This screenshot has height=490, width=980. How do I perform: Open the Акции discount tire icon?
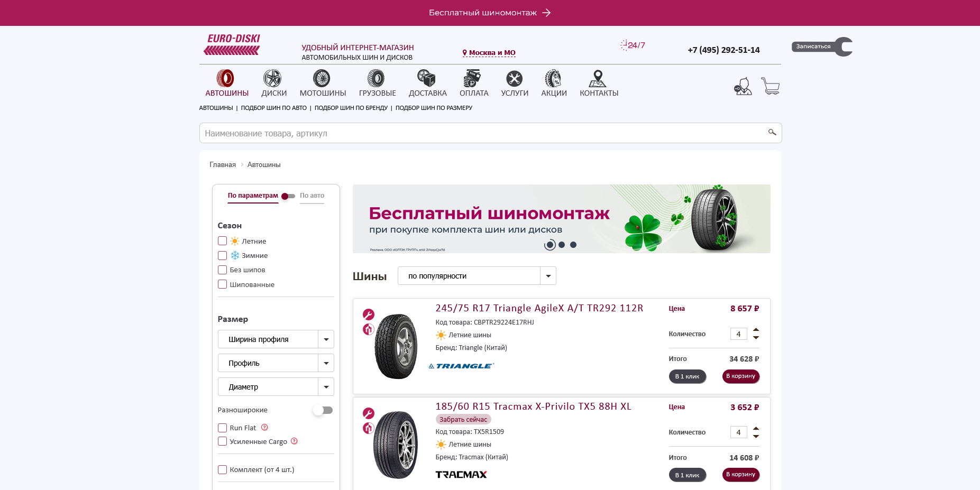553,78
